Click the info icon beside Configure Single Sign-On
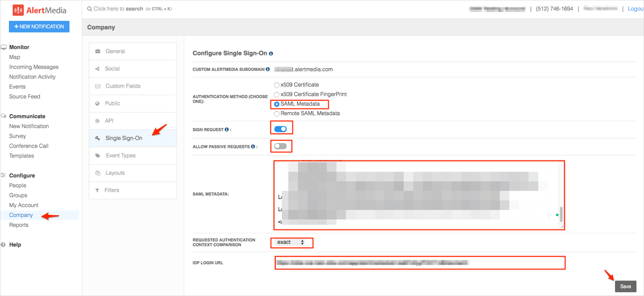Screen dimensions: 644x296 click(271, 54)
